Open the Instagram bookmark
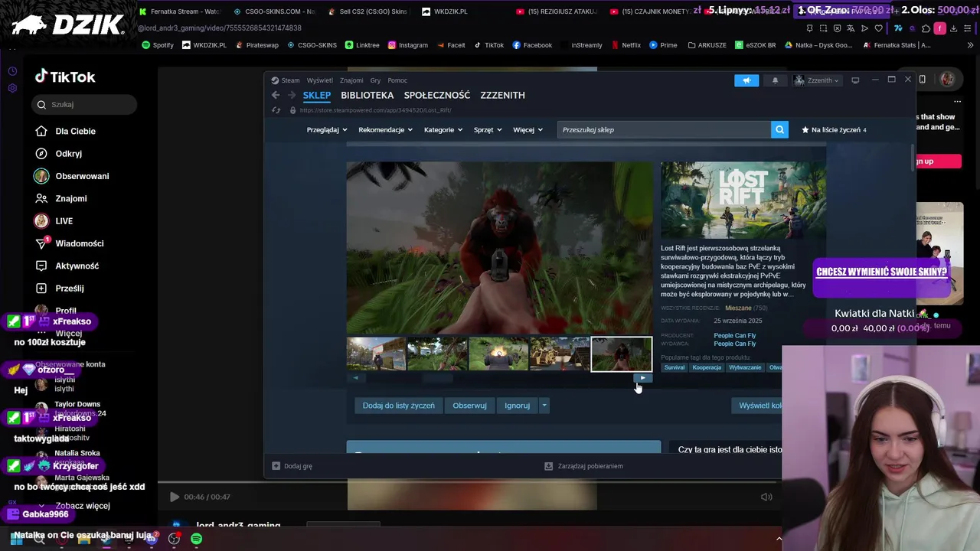The image size is (980, 551). coord(408,45)
